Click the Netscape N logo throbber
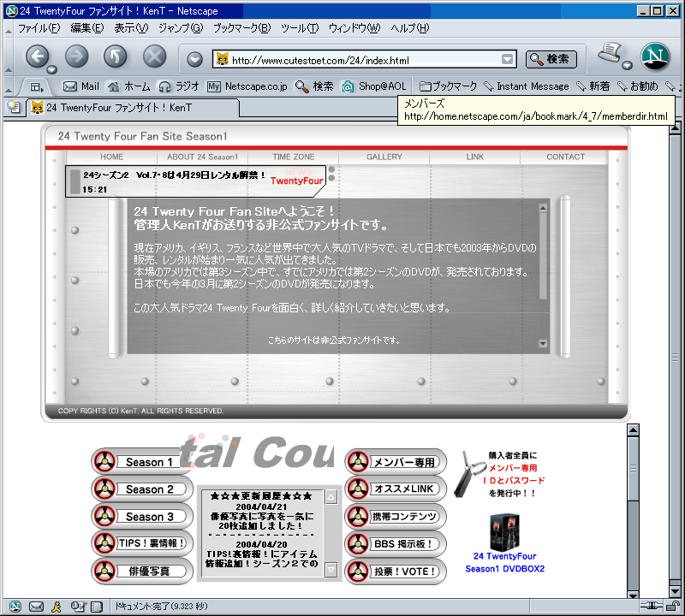 pos(655,56)
